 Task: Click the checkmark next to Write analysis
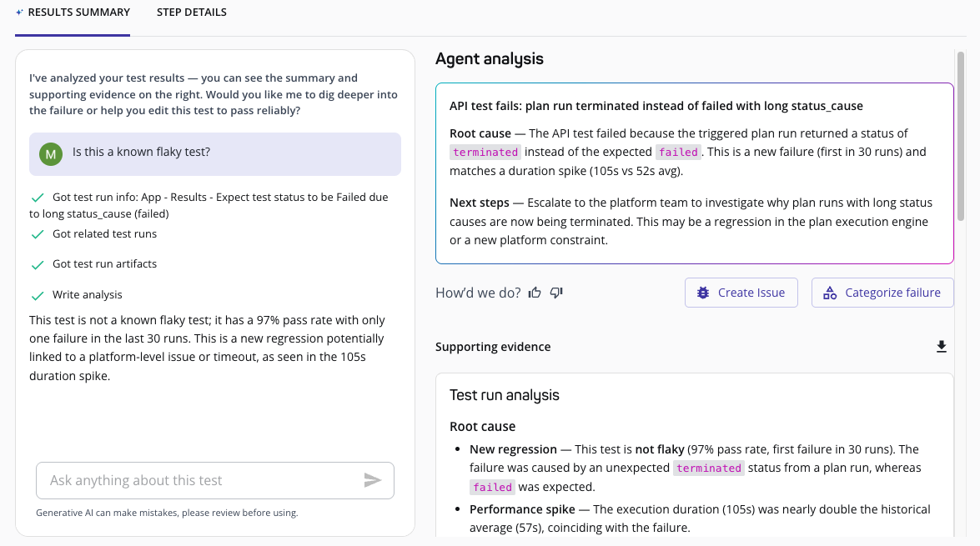coord(38,293)
